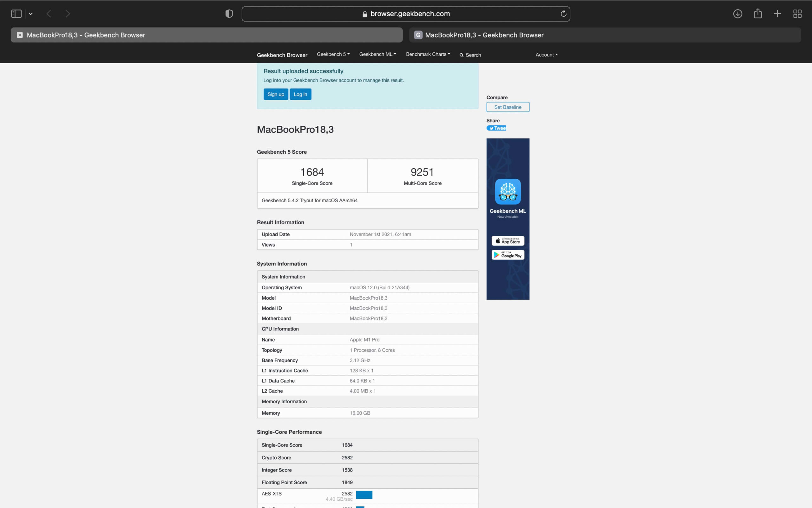Share result with the Tweet button
Image resolution: width=812 pixels, height=508 pixels.
click(496, 128)
